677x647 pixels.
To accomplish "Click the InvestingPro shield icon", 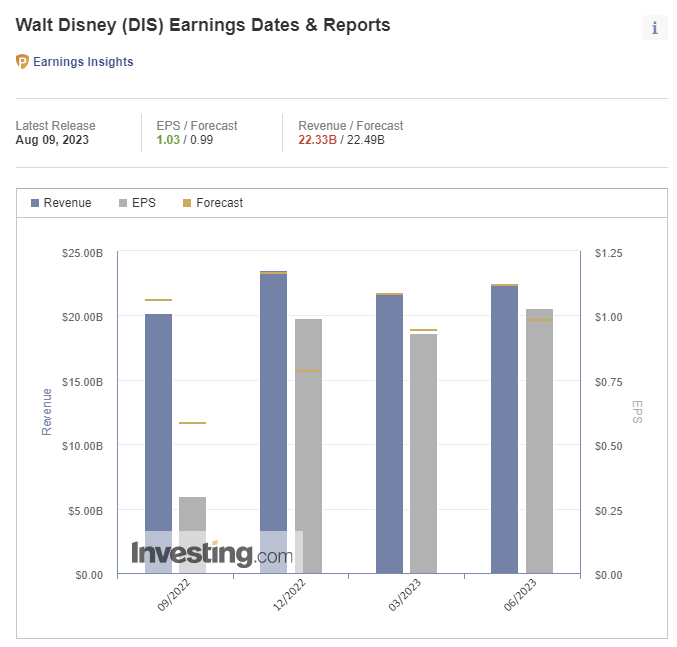I will point(22,61).
